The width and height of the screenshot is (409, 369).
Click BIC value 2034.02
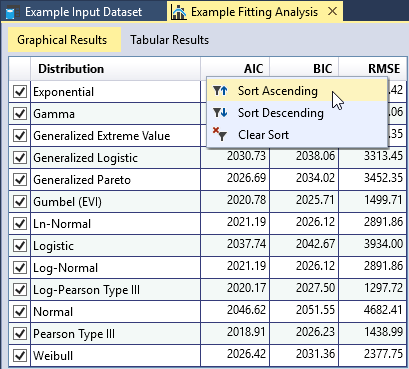pyautogui.click(x=315, y=178)
